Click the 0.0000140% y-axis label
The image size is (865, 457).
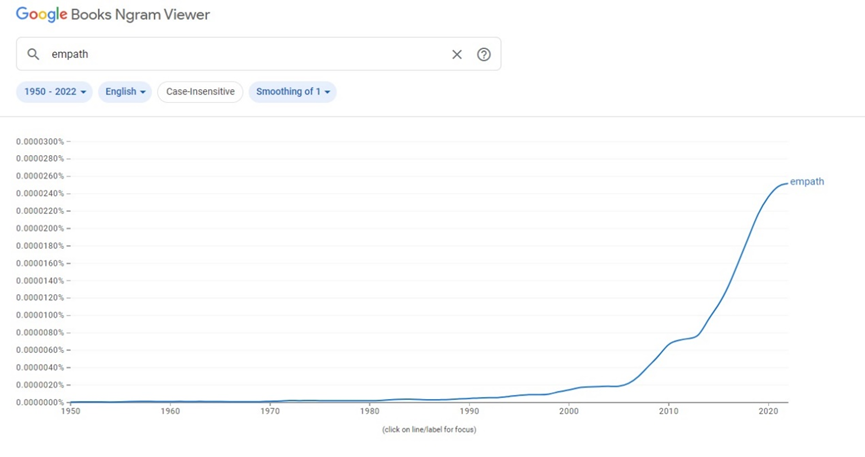coord(40,280)
